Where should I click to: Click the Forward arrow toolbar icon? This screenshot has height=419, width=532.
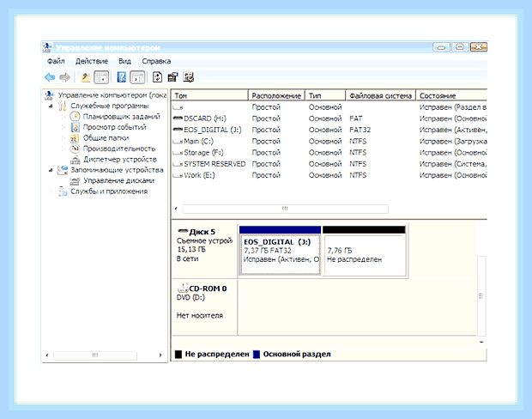65,77
